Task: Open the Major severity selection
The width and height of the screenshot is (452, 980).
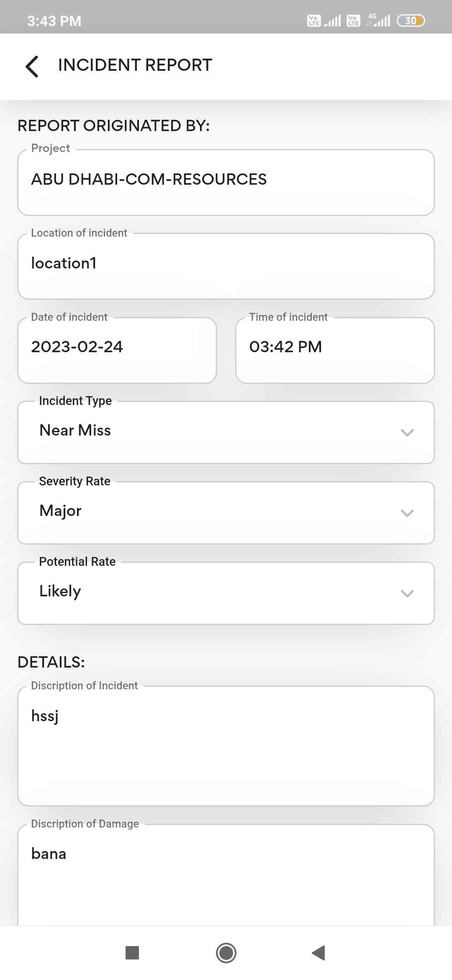Action: [209, 512]
